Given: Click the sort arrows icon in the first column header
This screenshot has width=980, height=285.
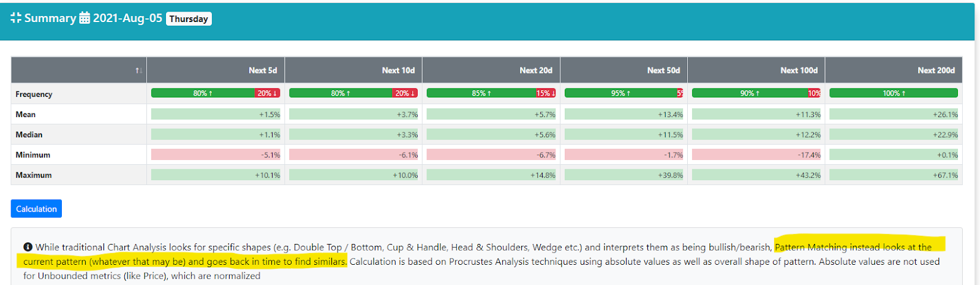Looking at the screenshot, I should [139, 71].
